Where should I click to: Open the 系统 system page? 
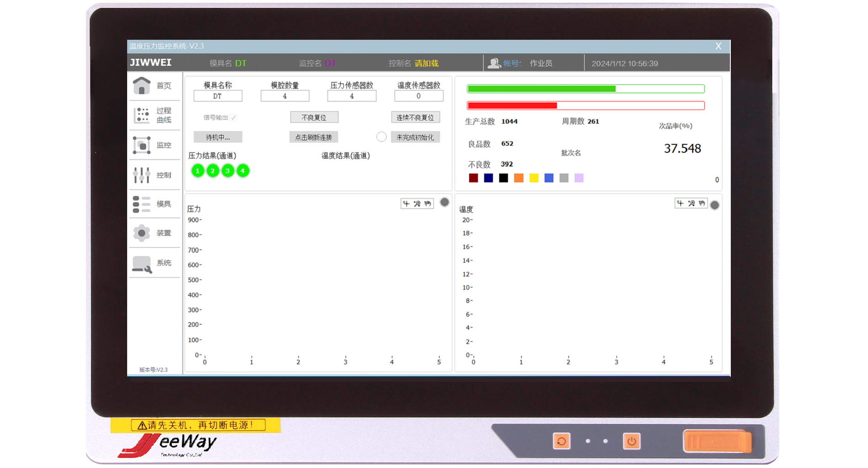coord(153,263)
